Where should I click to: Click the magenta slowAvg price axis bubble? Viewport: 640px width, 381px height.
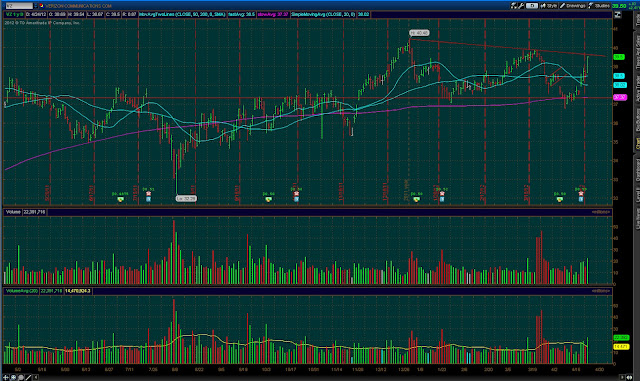[x=620, y=97]
